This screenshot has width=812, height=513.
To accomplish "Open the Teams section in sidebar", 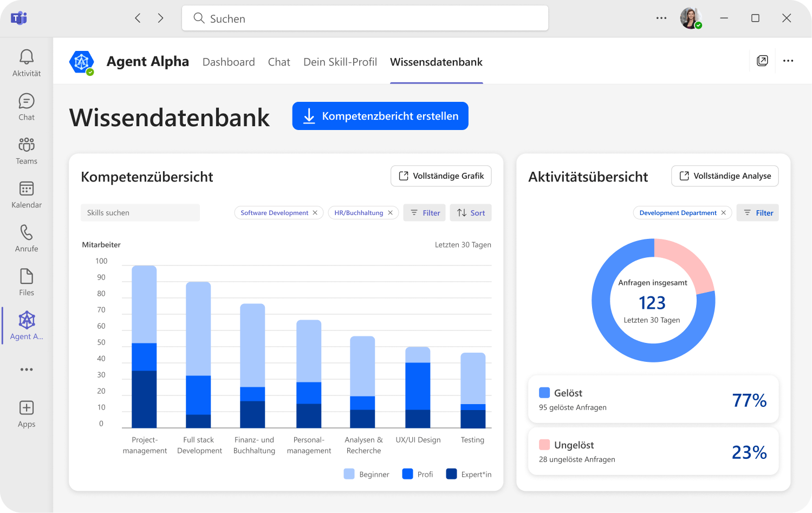I will pyautogui.click(x=27, y=145).
